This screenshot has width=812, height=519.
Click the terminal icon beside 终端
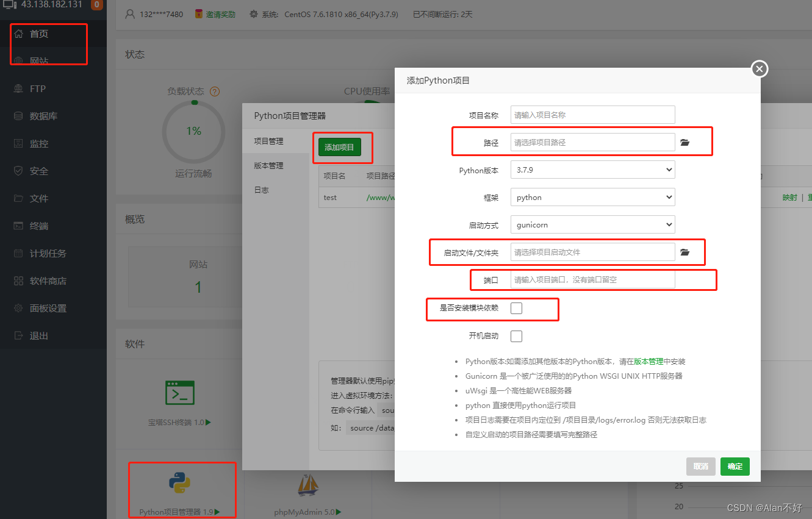pyautogui.click(x=18, y=226)
